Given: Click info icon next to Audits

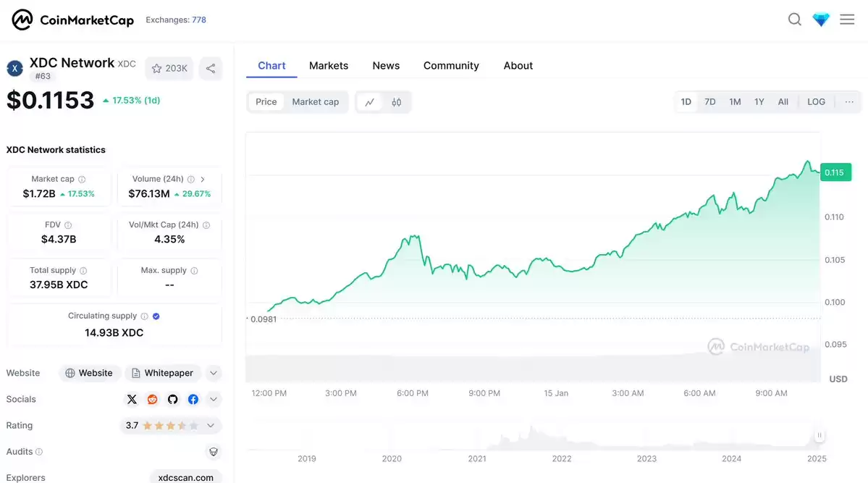Looking at the screenshot, I should (39, 452).
